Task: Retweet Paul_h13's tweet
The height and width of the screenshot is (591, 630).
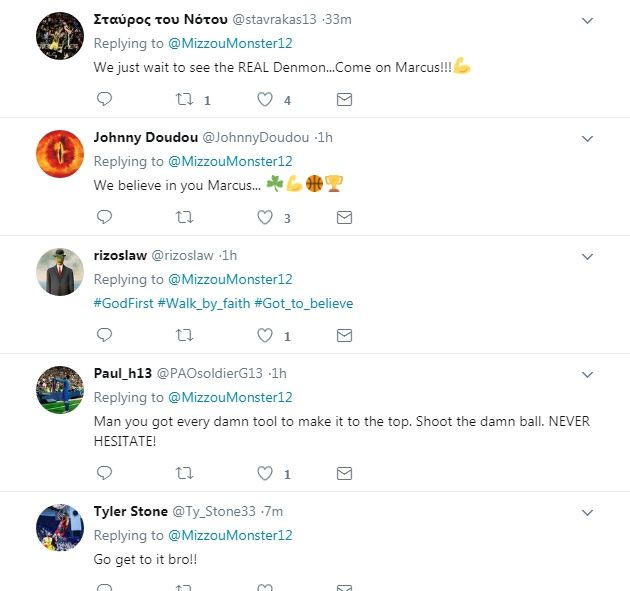Action: (184, 473)
